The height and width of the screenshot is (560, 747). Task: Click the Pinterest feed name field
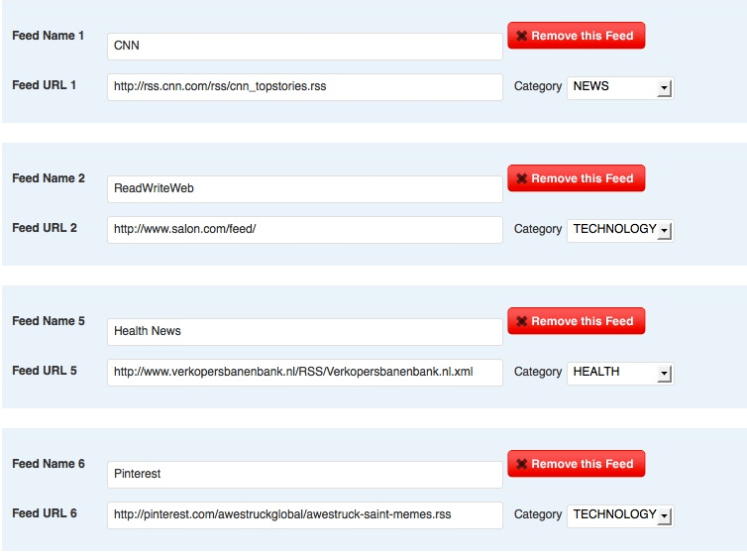click(305, 474)
